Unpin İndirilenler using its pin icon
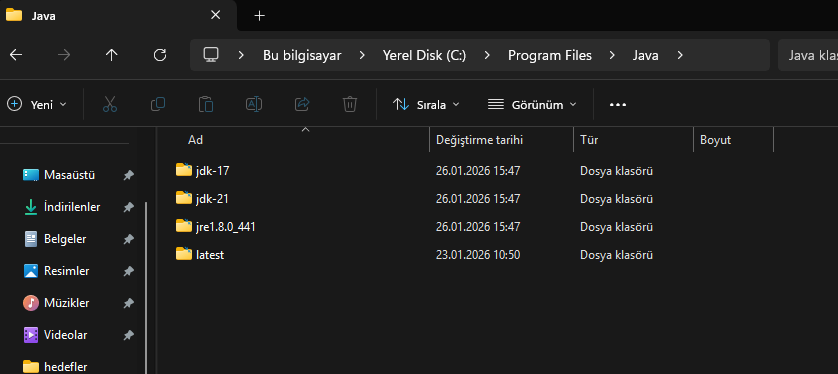 pos(128,207)
